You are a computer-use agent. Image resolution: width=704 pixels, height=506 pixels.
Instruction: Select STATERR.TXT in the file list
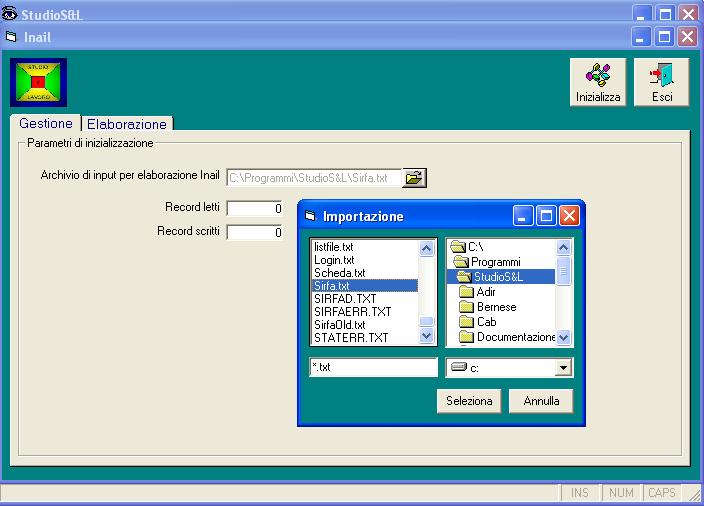[365, 338]
